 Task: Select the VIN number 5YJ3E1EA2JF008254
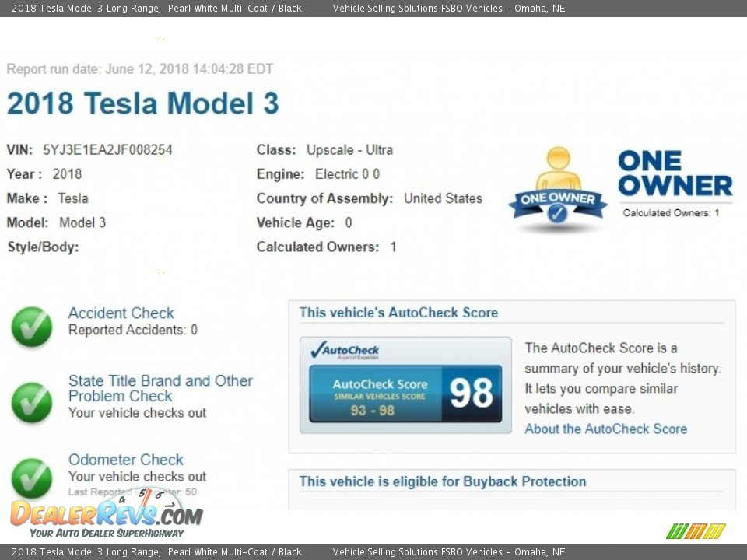pyautogui.click(x=107, y=150)
